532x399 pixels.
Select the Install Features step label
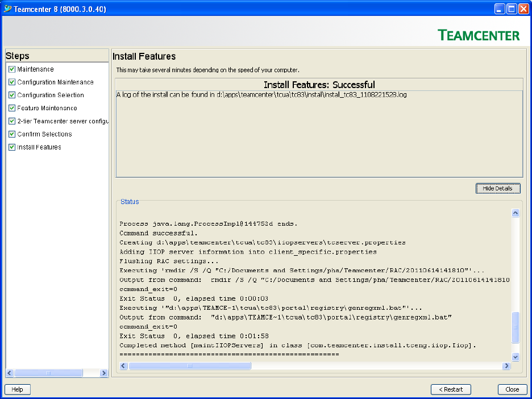(x=39, y=147)
